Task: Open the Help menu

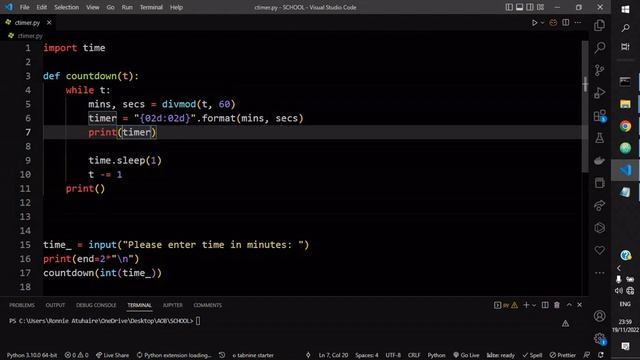Action: pyautogui.click(x=176, y=7)
